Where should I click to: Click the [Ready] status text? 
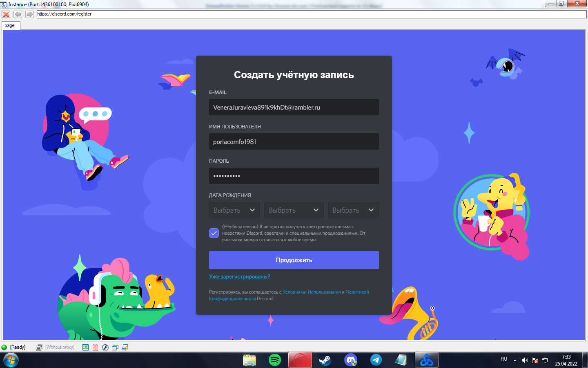click(x=18, y=348)
